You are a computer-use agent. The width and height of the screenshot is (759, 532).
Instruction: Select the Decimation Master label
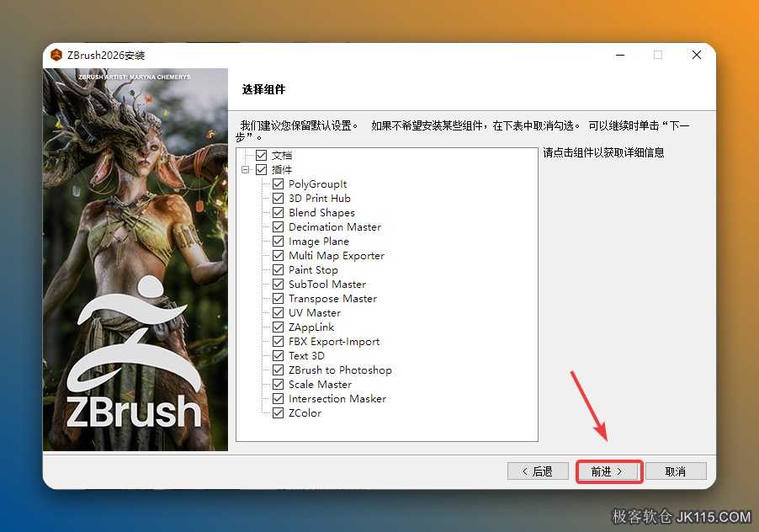coord(335,226)
